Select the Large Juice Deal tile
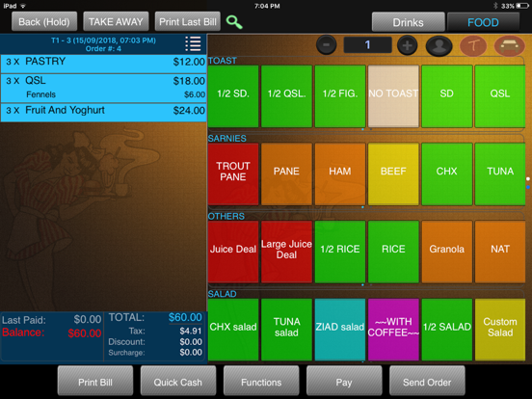 point(286,252)
